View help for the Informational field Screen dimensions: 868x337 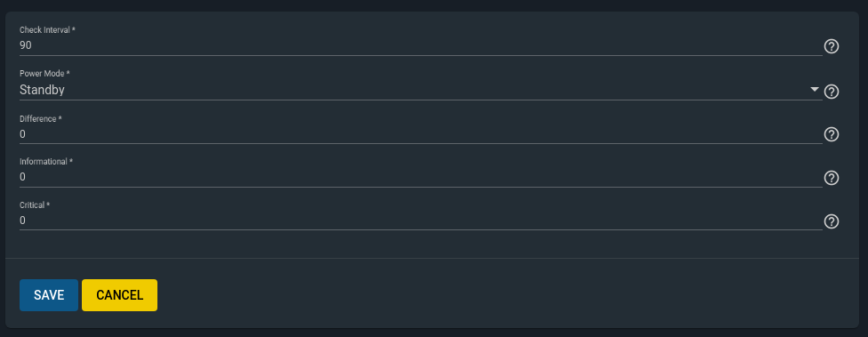pos(831,178)
